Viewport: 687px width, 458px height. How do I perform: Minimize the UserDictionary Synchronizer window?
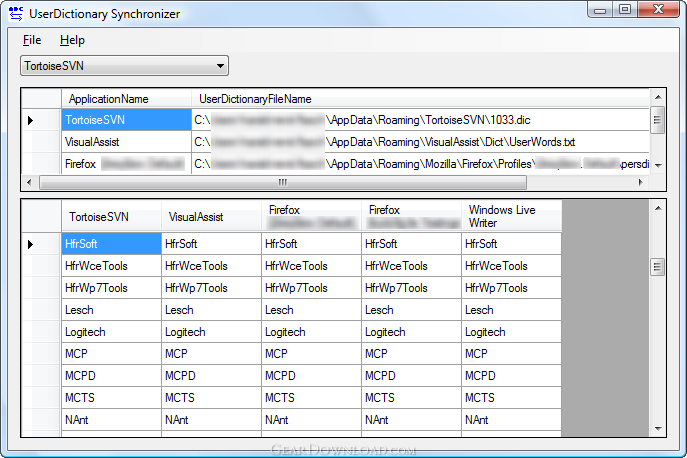point(600,10)
